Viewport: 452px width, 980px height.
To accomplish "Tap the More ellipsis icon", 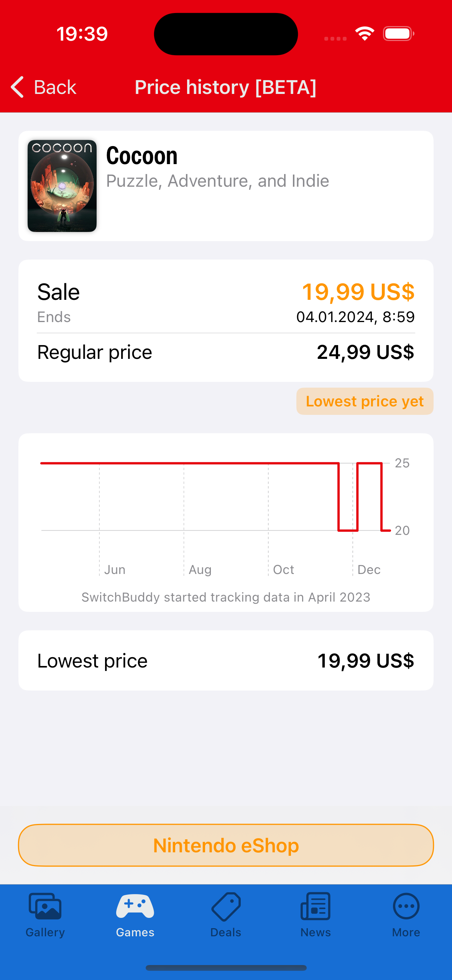I will click(406, 906).
